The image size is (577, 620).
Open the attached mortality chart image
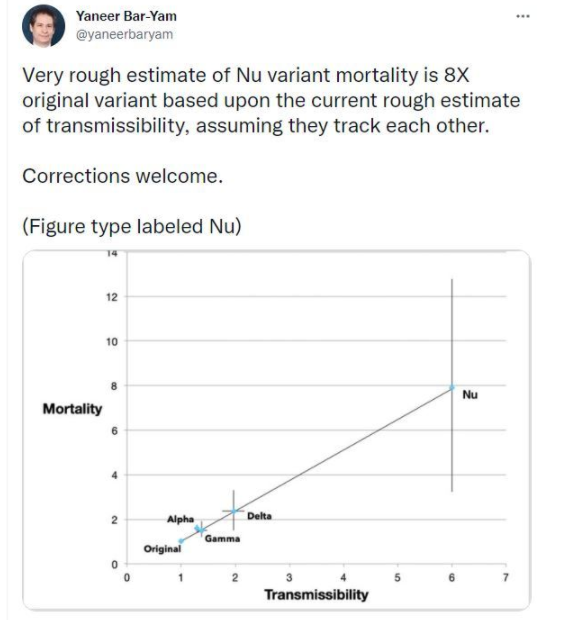click(x=276, y=430)
